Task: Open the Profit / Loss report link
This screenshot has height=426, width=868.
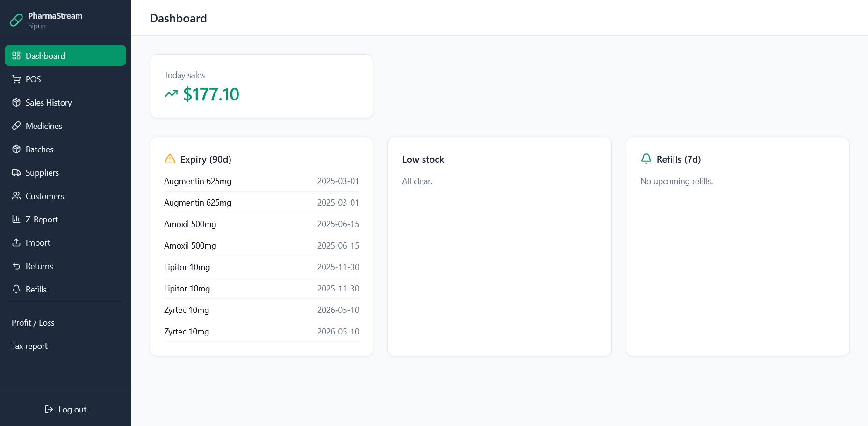Action: 33,323
